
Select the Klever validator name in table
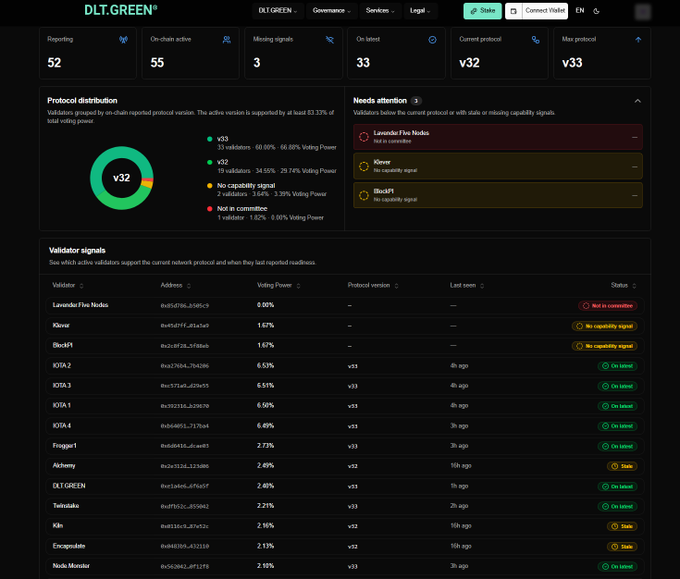click(61, 325)
